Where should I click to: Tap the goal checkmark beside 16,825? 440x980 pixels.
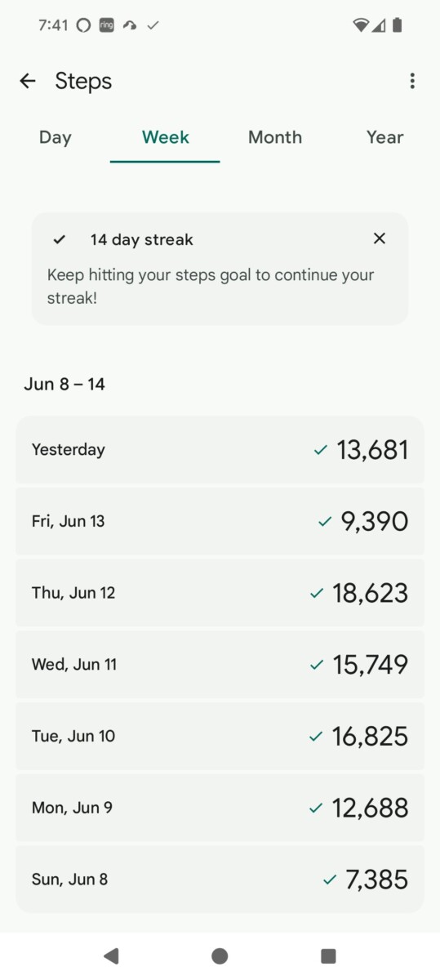pyautogui.click(x=316, y=737)
